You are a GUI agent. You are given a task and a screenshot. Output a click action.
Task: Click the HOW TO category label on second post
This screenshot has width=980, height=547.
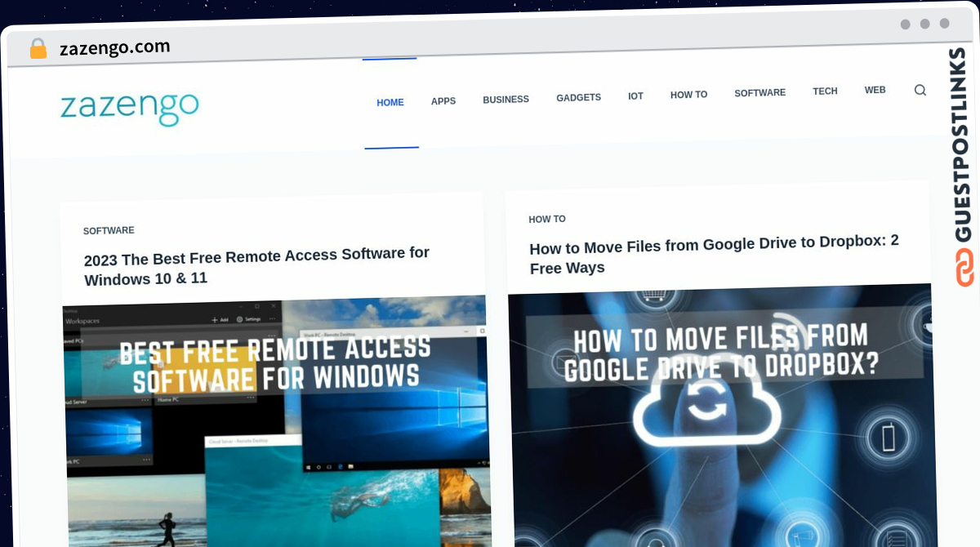pos(547,219)
